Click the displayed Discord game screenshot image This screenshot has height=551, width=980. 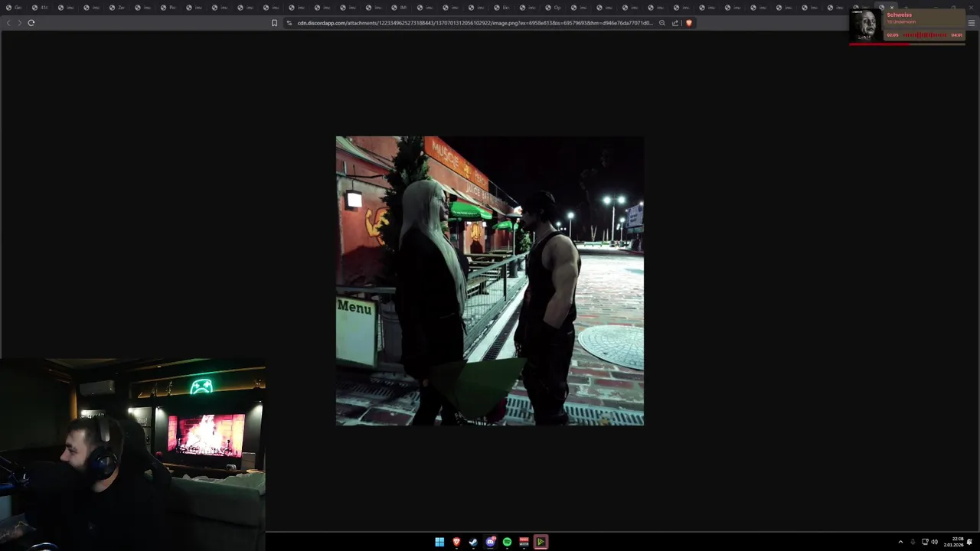490,281
